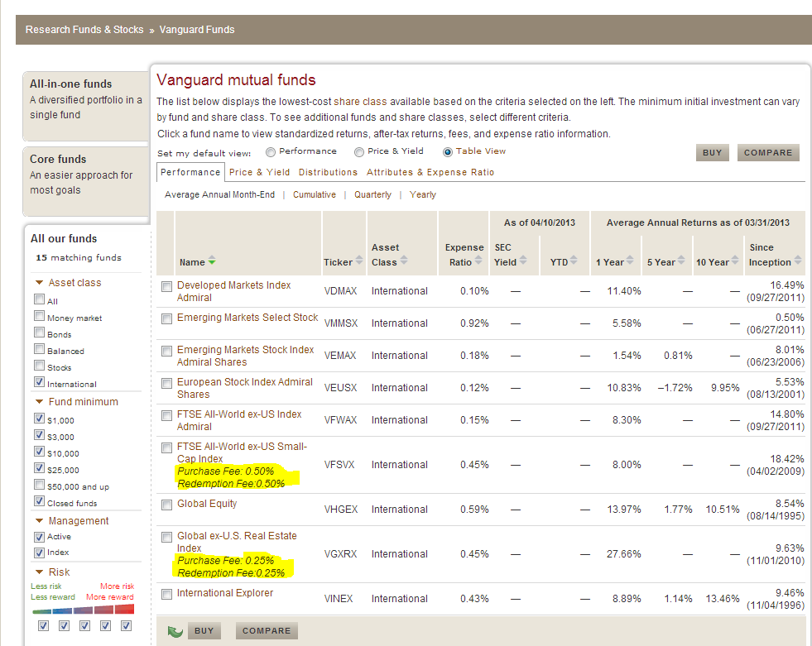Image resolution: width=812 pixels, height=646 pixels.
Task: Click the risk gradient color bar
Action: pyautogui.click(x=84, y=610)
